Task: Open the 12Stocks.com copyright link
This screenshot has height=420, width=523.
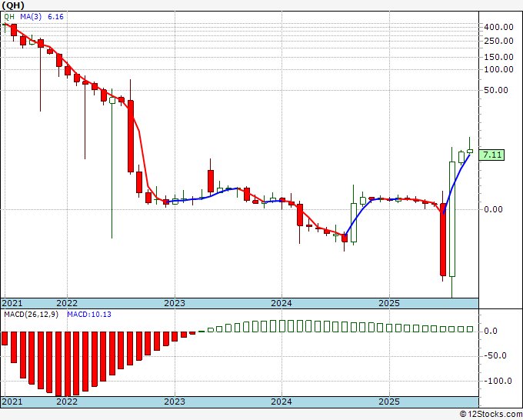Action: pos(491,415)
